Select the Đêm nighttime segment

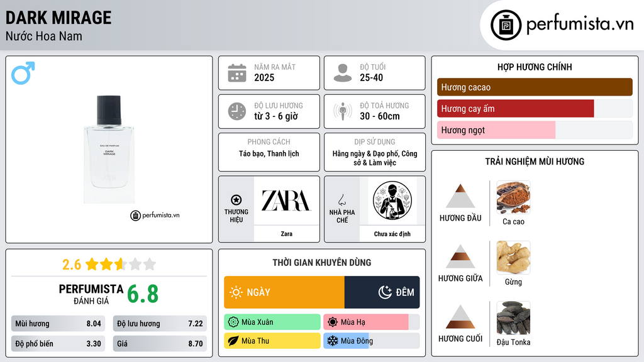(382, 292)
